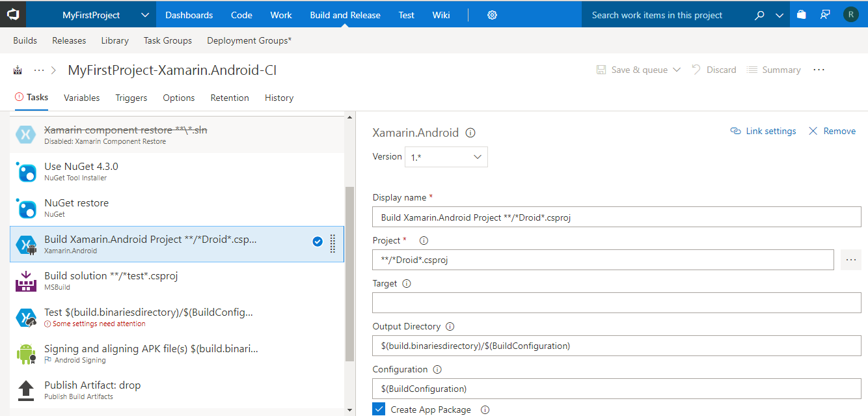868x416 pixels.
Task: Open the Test hub
Action: pos(407,15)
